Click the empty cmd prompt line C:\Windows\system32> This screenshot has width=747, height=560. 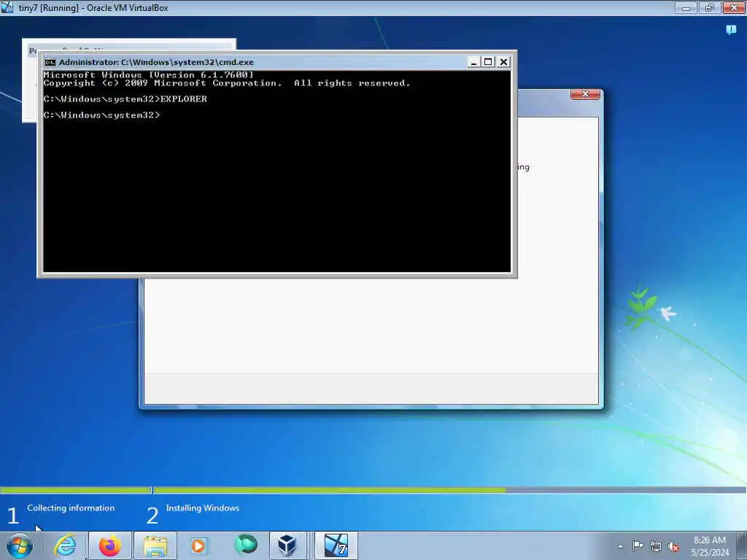coord(101,115)
